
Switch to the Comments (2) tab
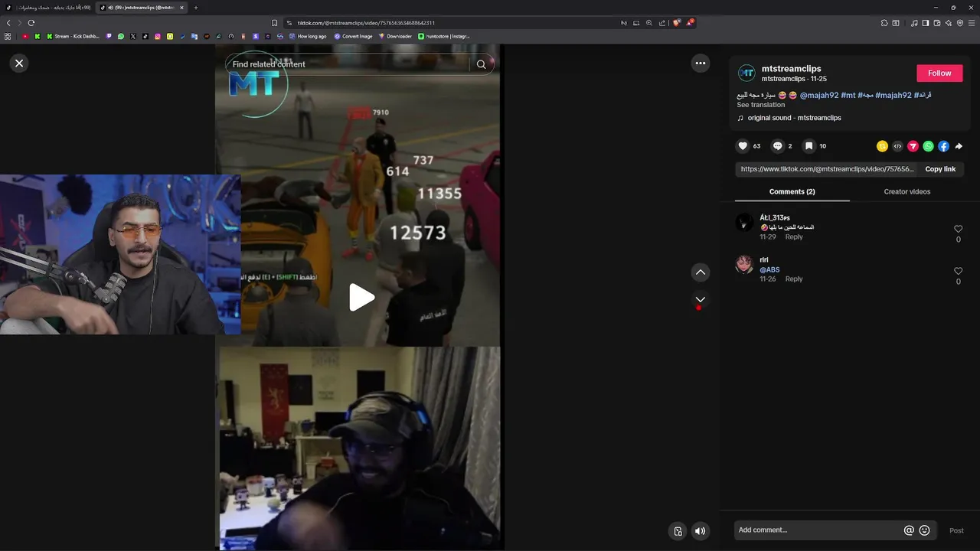coord(792,191)
